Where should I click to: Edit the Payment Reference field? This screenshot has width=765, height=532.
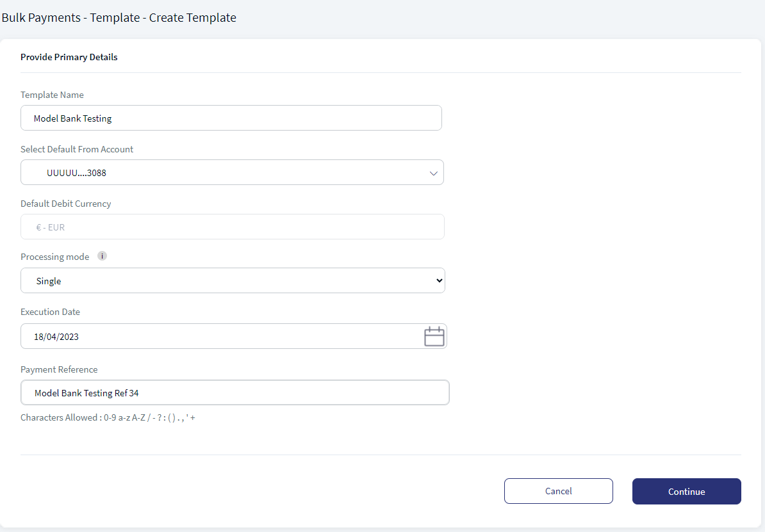234,392
